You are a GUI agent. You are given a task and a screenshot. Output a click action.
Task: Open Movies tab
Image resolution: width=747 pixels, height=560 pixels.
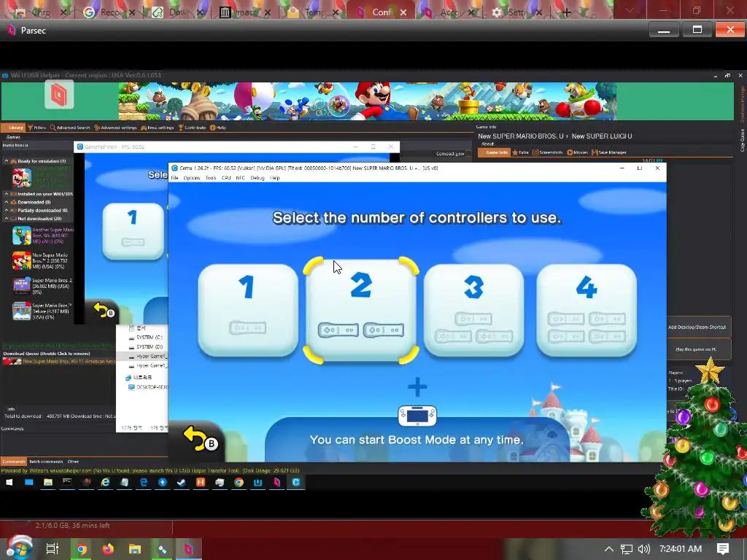(578, 152)
